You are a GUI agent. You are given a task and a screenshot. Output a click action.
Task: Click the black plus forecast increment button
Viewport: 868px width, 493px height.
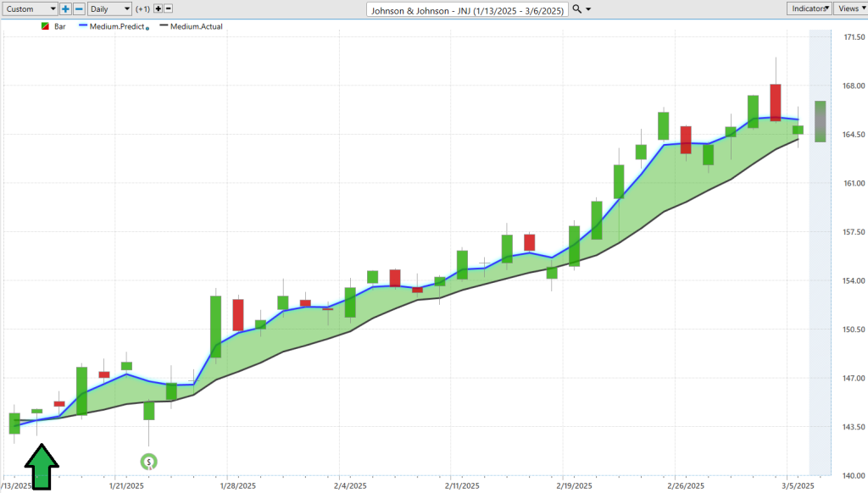tap(159, 8)
